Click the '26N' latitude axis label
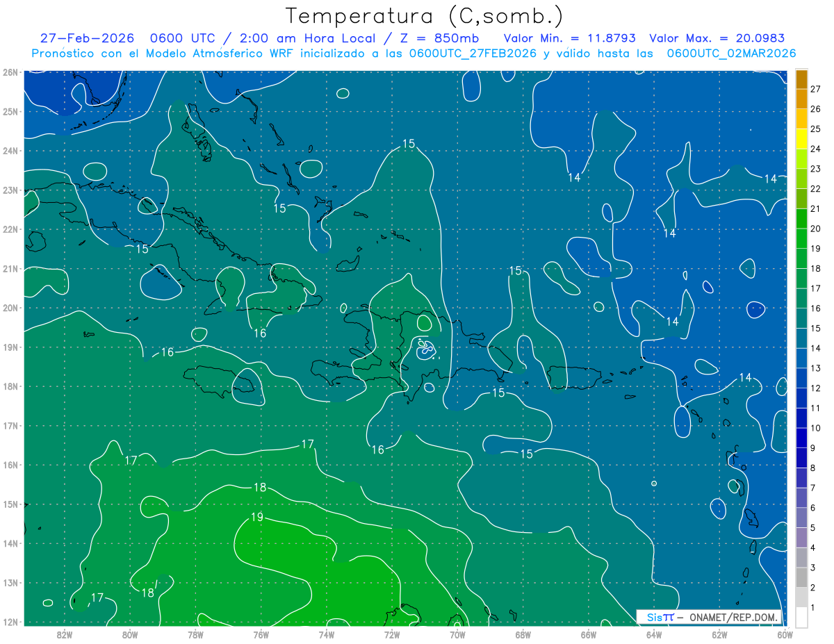Screen dimensions: 834x644 coord(10,72)
